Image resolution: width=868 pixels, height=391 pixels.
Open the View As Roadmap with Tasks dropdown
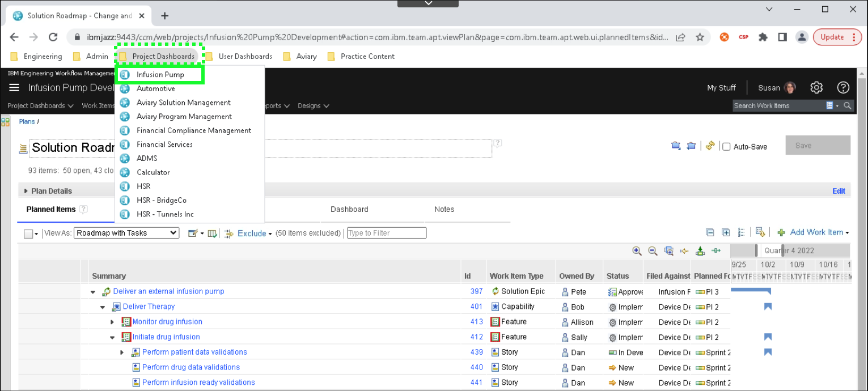[126, 233]
